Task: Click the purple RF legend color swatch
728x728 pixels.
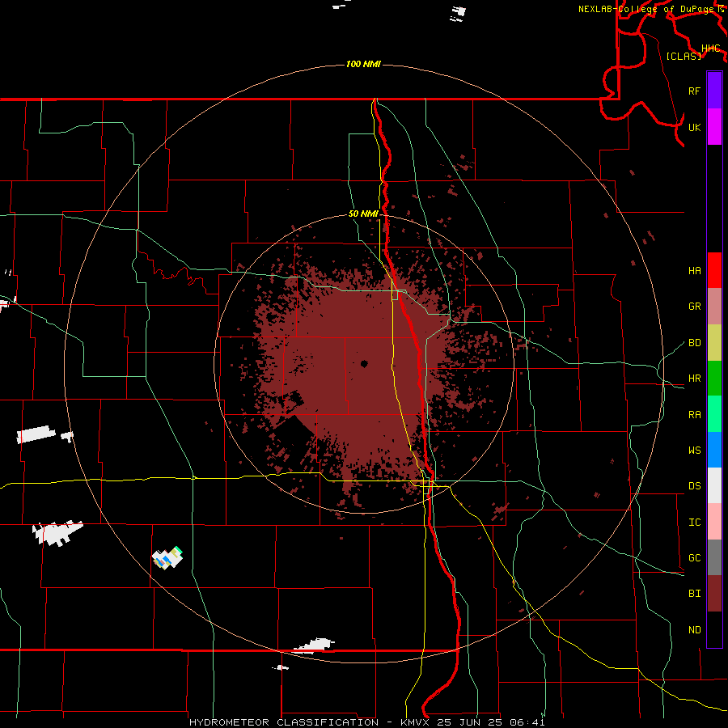Action: click(714, 91)
